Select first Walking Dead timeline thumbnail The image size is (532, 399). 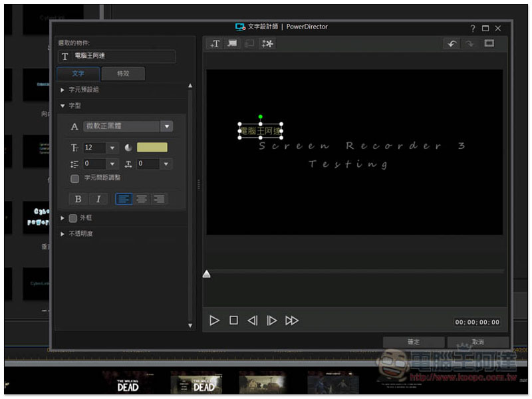128,382
